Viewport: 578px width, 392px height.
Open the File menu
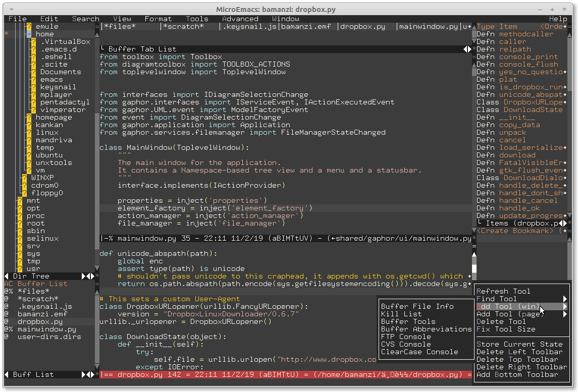pyautogui.click(x=17, y=19)
